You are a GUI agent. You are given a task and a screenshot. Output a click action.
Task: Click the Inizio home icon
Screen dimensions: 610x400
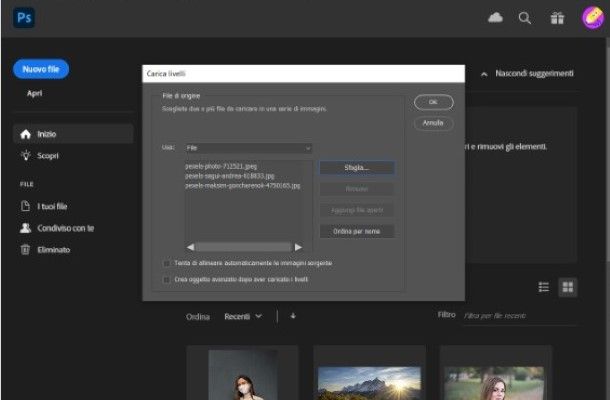(x=26, y=134)
